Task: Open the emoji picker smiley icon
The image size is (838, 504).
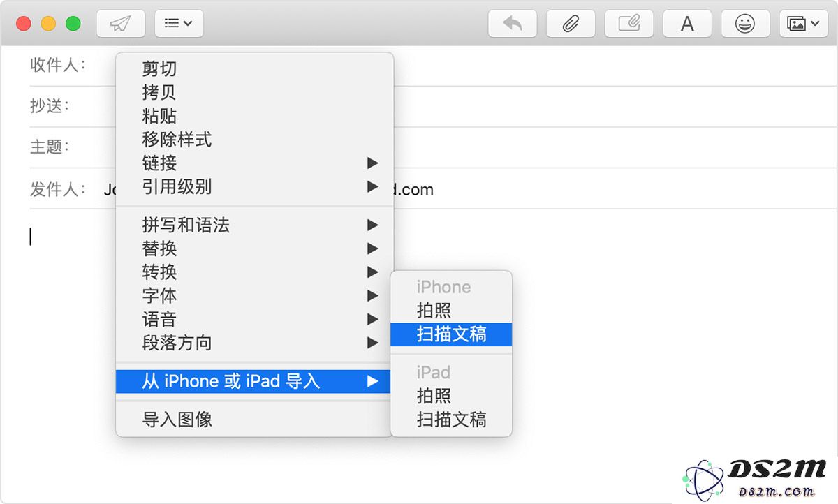Action: point(745,23)
